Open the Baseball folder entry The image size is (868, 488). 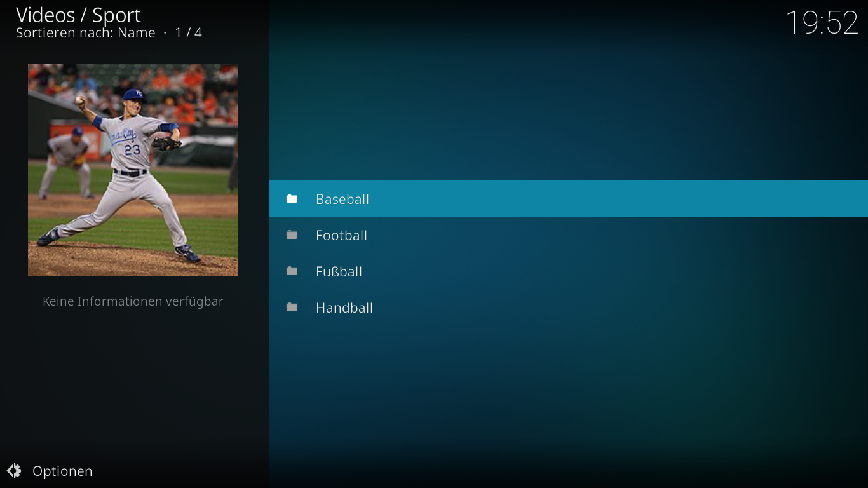click(x=568, y=199)
